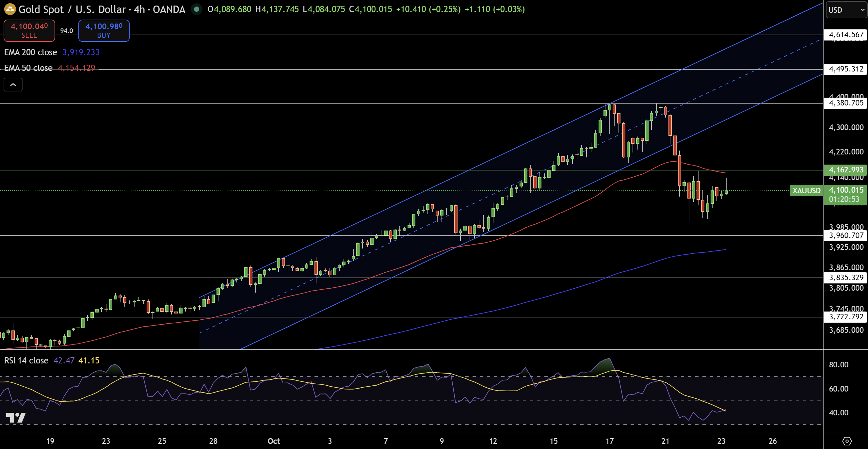Open chart settings hexagon gear icon

pyautogui.click(x=846, y=441)
